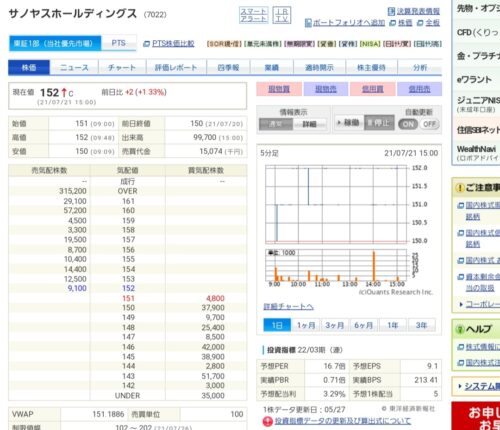Open the 分析 tab

click(420, 67)
